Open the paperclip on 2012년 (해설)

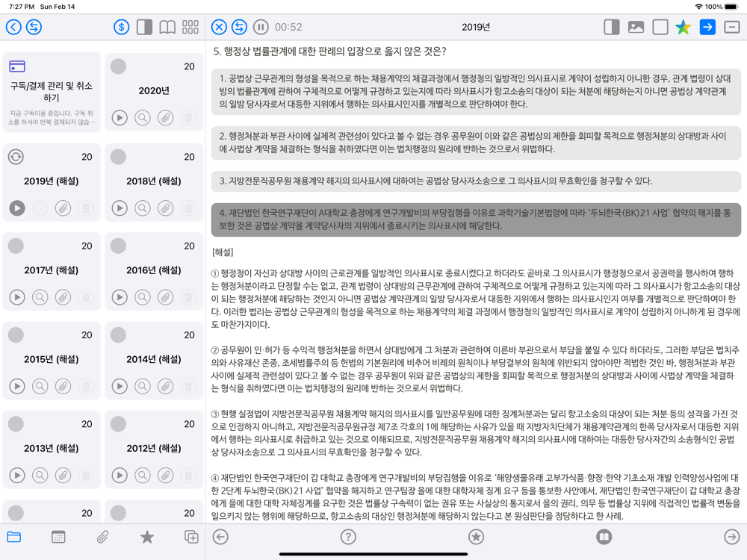(x=165, y=475)
